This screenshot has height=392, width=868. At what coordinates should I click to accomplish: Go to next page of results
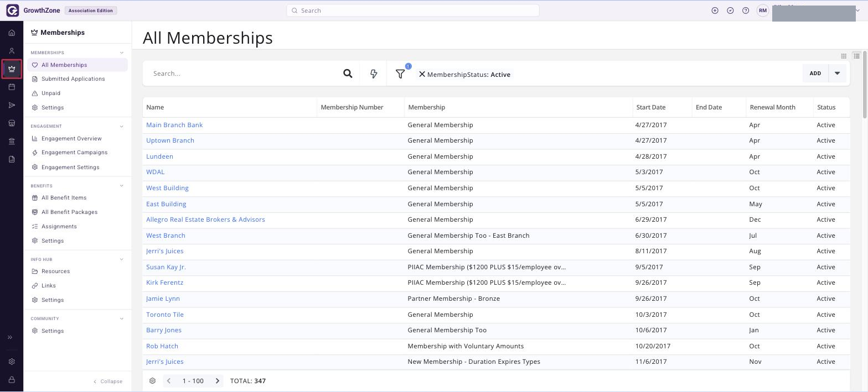click(218, 381)
